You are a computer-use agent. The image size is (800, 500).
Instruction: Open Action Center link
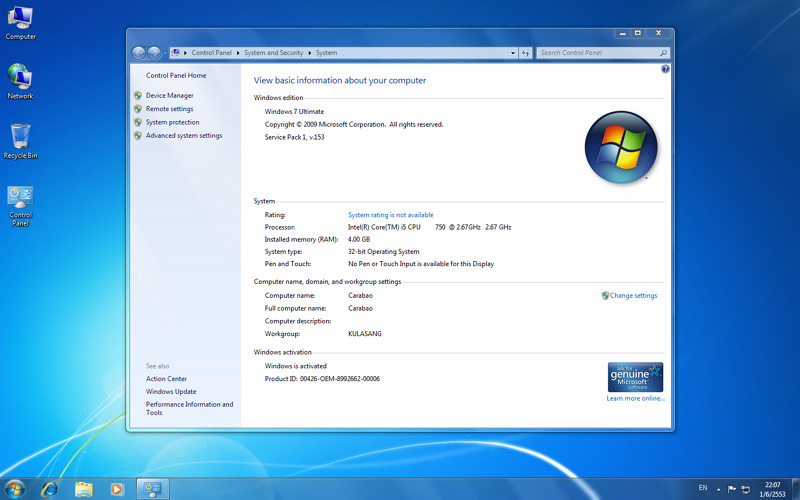[166, 379]
